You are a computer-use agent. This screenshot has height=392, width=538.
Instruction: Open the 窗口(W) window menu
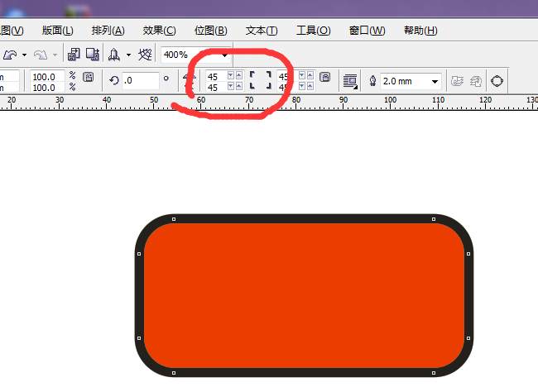tap(367, 31)
